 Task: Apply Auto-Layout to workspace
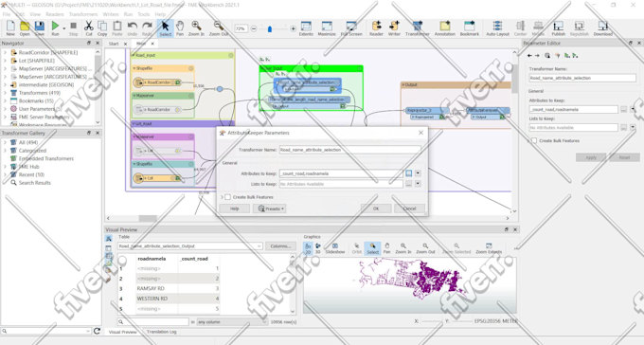[497, 28]
